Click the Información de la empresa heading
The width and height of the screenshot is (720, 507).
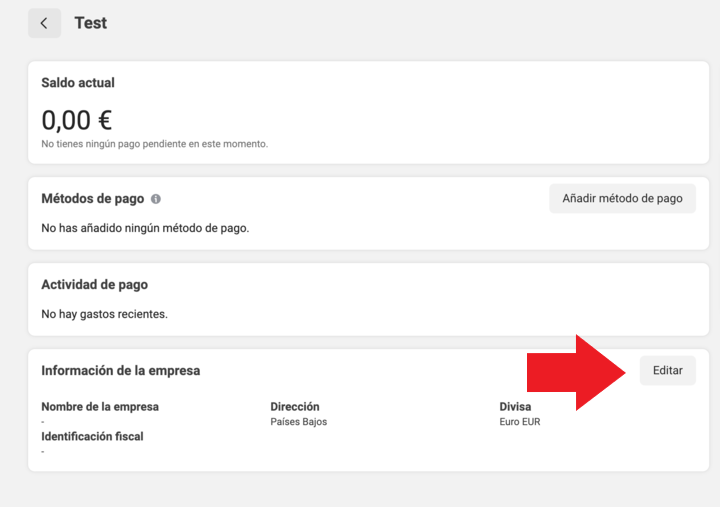[121, 371]
